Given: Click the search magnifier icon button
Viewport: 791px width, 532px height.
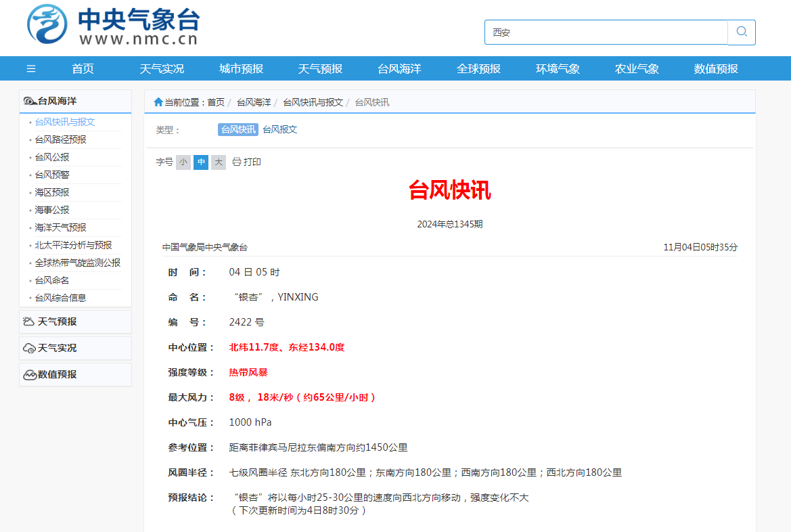Looking at the screenshot, I should tap(742, 32).
